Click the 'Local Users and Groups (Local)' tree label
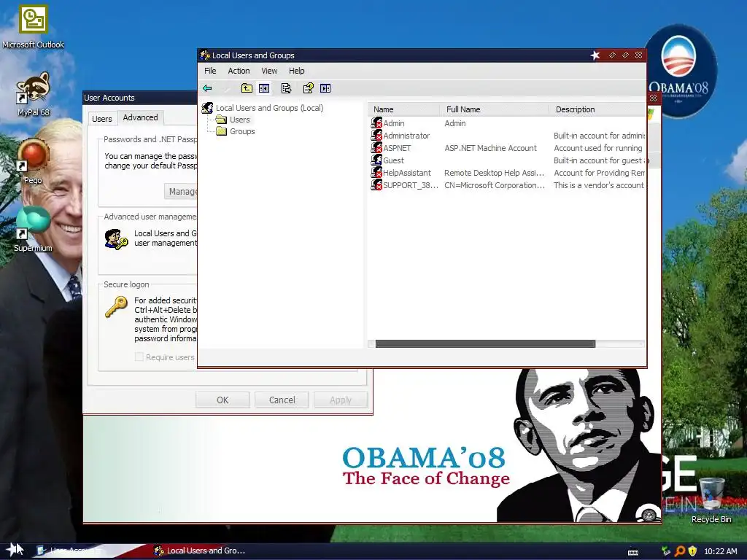Screen dimensions: 747x560 coord(269,108)
